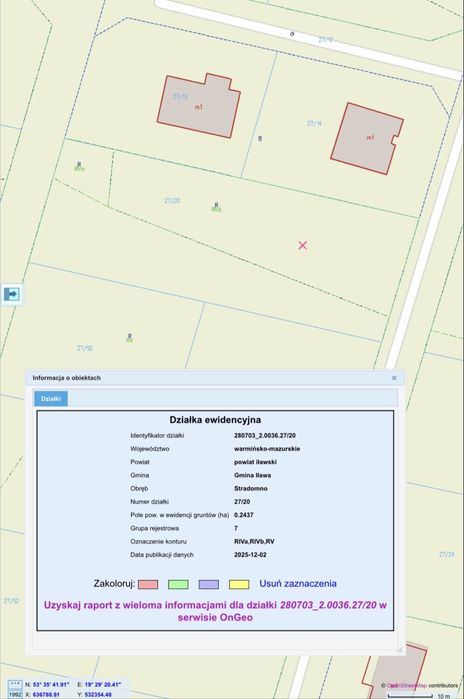The width and height of the screenshot is (464, 699).
Task: Select the area value 0.2437
Action: pyautogui.click(x=244, y=515)
